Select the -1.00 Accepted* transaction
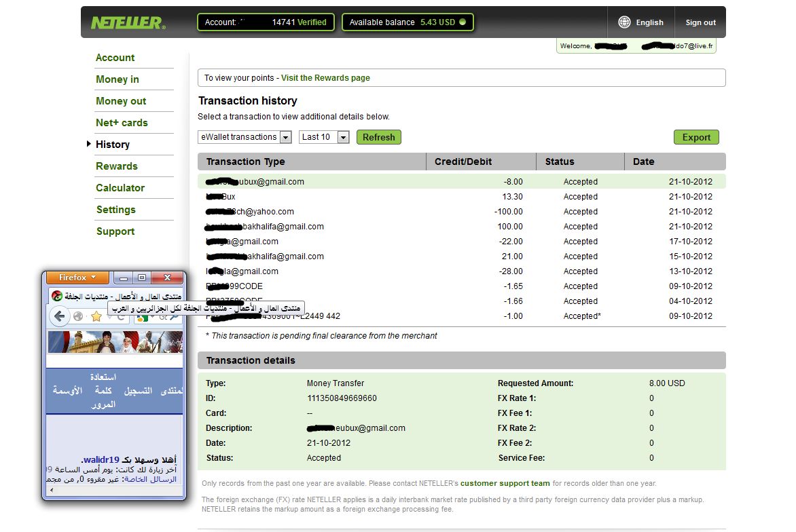The image size is (796, 532). [x=461, y=316]
